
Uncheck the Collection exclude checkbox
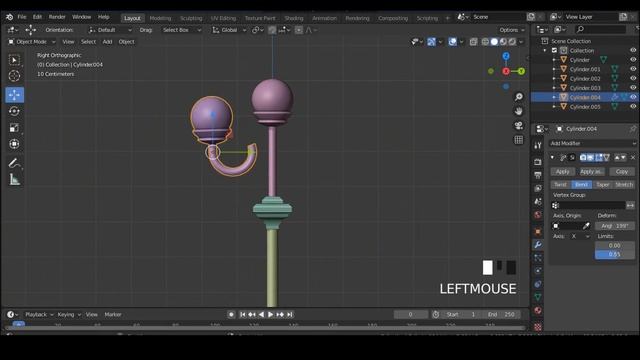(554, 50)
